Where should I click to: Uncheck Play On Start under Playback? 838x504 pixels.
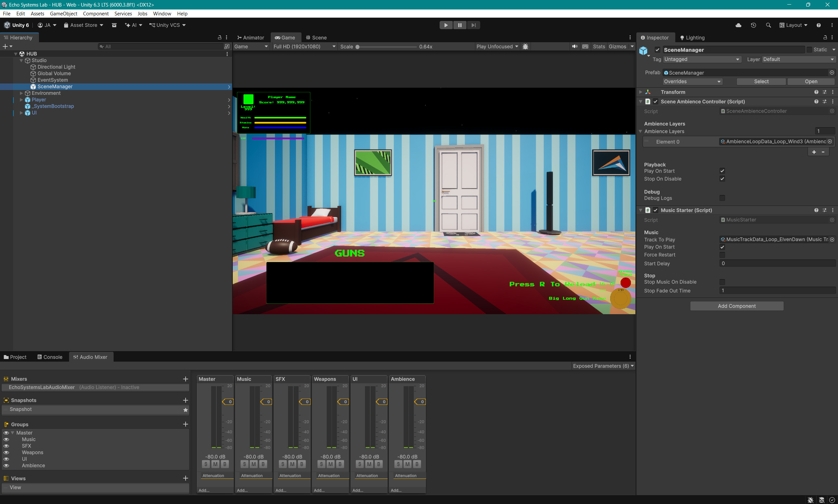point(722,171)
